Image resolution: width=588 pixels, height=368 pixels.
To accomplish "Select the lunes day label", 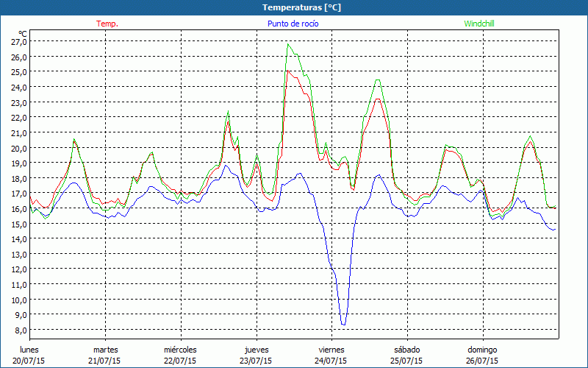I will point(30,350).
